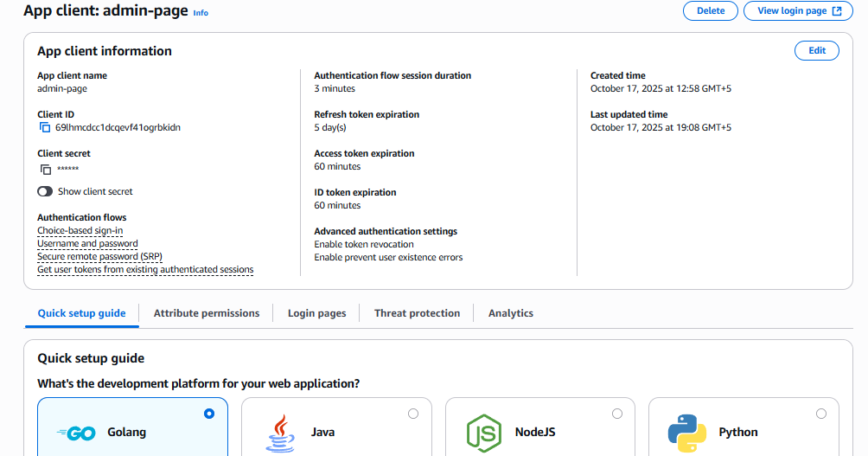Select the Golang radio button
868x456 pixels.
coord(208,414)
